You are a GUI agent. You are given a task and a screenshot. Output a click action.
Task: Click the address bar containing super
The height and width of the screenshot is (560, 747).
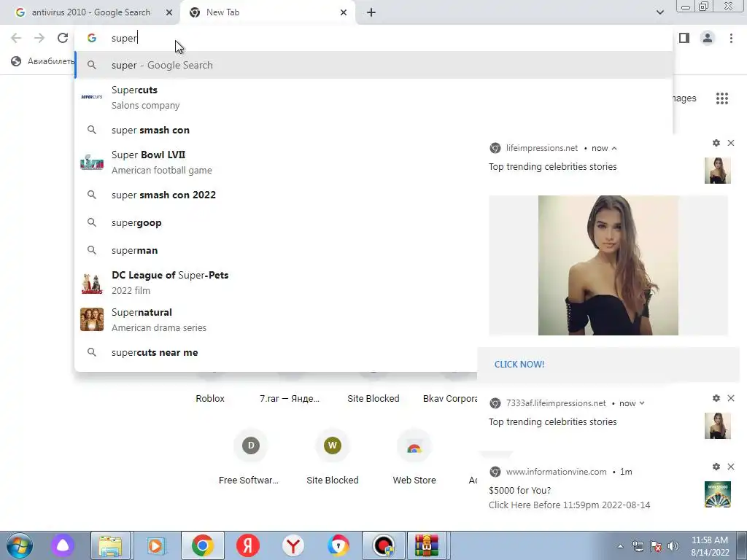374,38
